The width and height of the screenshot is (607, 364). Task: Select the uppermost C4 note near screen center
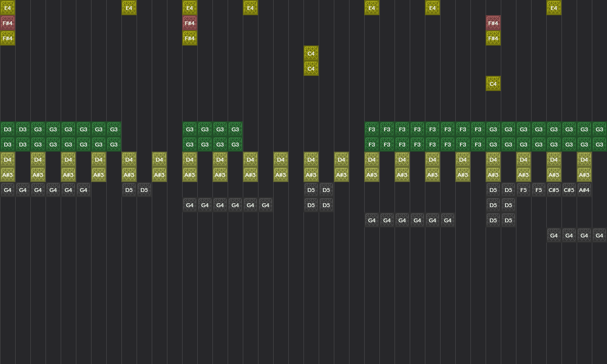(x=311, y=54)
